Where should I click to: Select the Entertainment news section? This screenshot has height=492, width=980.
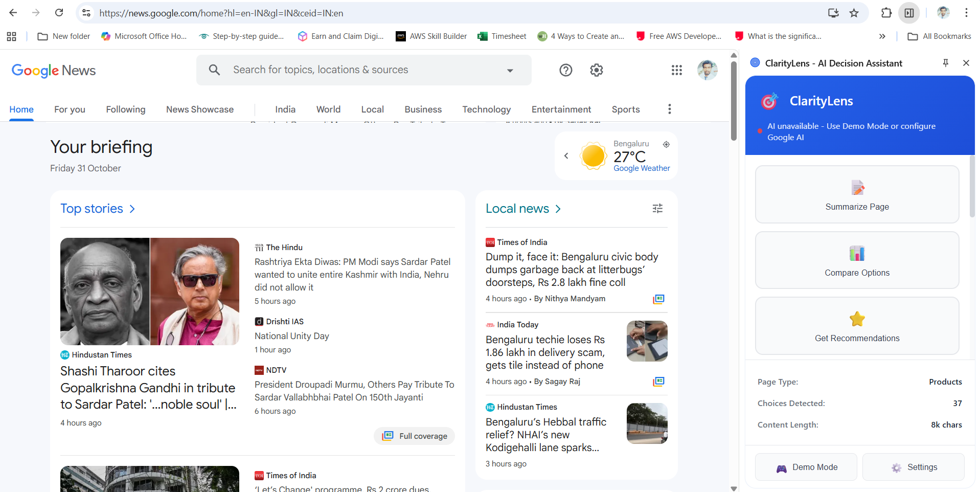(561, 109)
